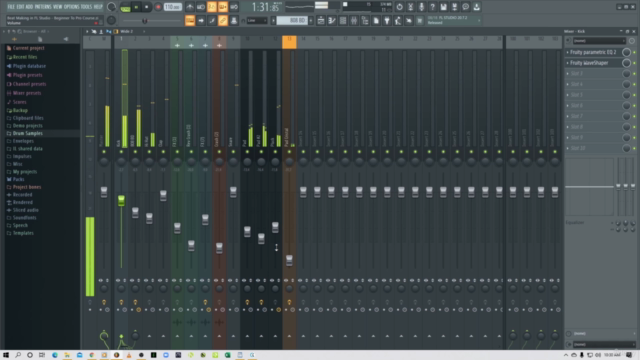
Task: Mute the Hi Hat mixer track
Action: click(x=149, y=152)
